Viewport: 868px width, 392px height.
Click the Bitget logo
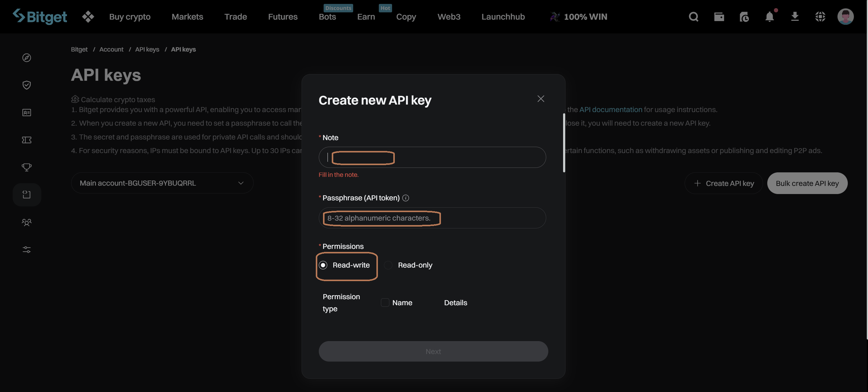point(40,16)
